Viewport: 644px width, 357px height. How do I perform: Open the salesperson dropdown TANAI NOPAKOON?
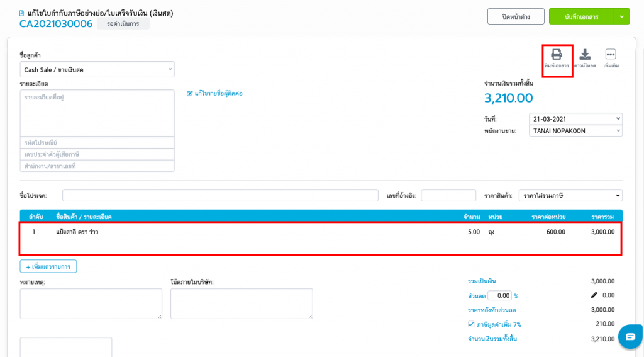pyautogui.click(x=575, y=131)
